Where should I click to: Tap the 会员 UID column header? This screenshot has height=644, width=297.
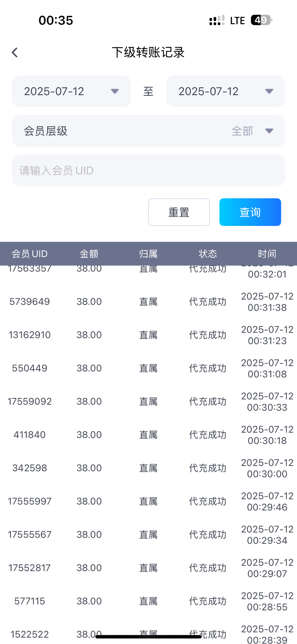(x=29, y=254)
